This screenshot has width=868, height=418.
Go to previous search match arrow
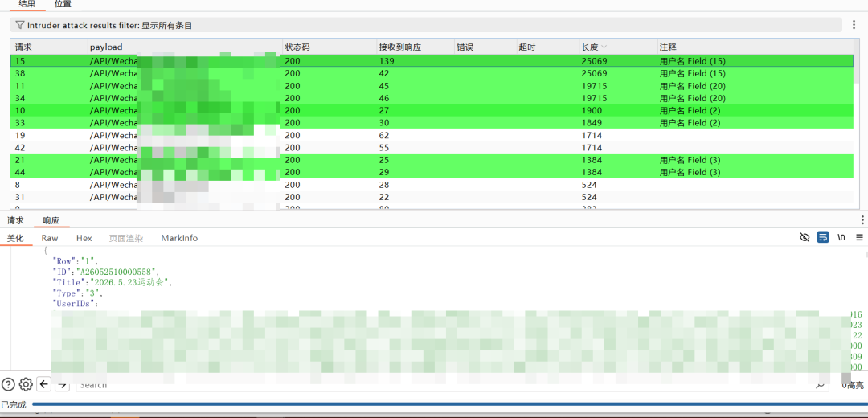click(x=43, y=383)
